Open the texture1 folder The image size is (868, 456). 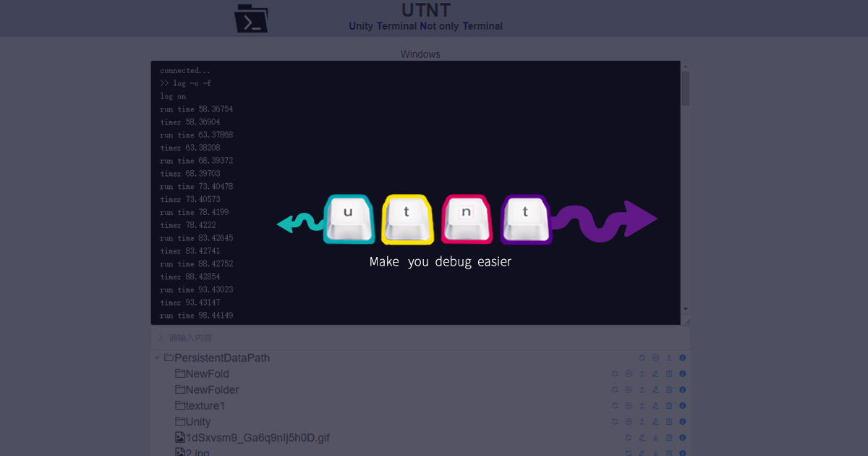[200, 405]
